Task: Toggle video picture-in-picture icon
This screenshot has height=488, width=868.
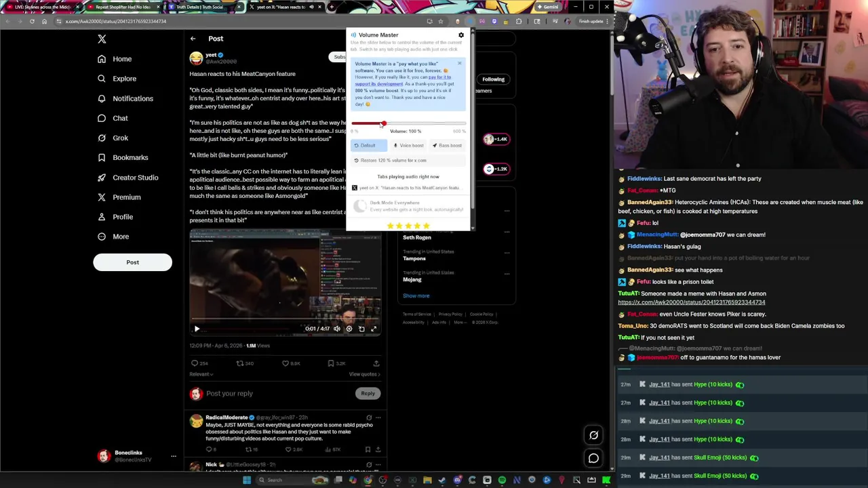Action: [361, 329]
